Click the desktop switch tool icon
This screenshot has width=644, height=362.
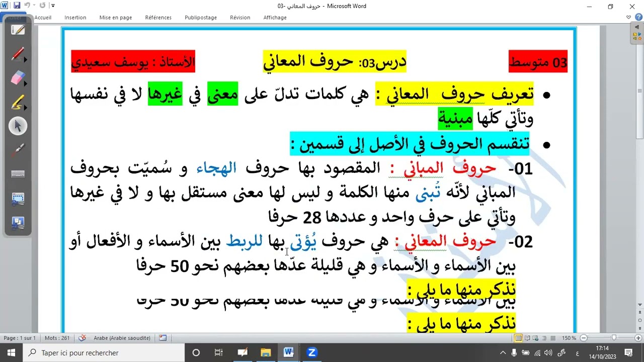coord(18,223)
